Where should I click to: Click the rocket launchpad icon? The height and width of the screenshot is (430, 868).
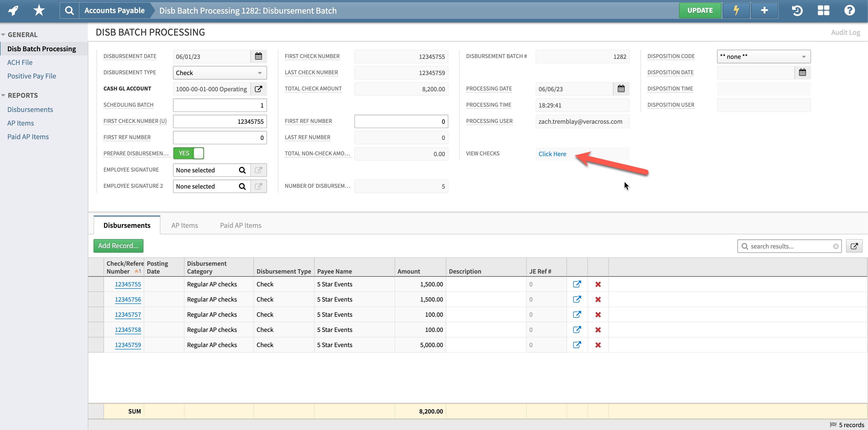pyautogui.click(x=14, y=10)
